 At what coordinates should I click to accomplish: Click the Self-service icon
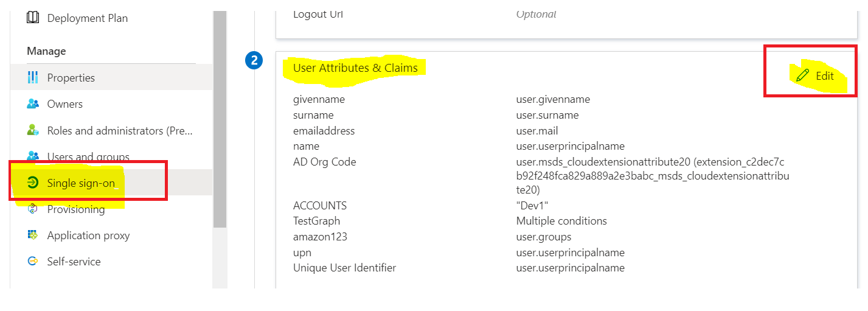point(33,261)
